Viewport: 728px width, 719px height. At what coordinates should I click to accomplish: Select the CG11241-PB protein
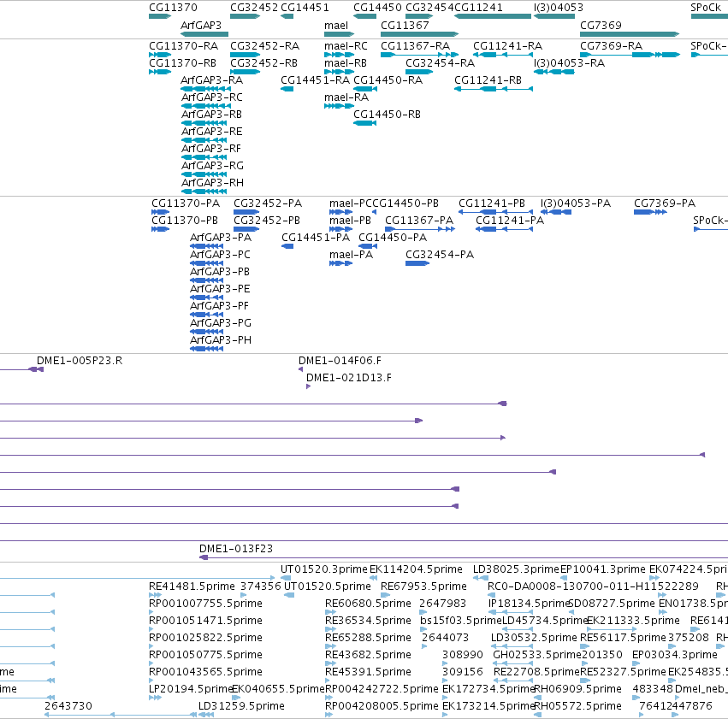pyautogui.click(x=495, y=212)
